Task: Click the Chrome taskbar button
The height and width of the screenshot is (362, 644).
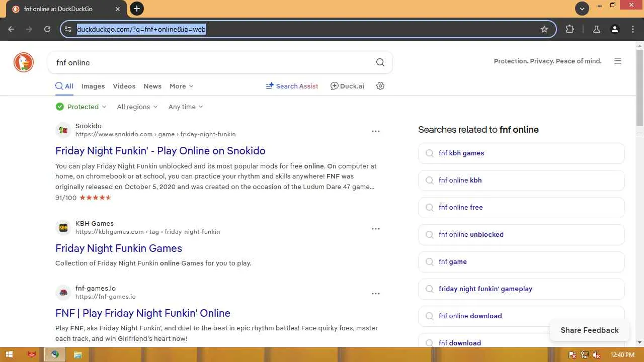Action: coord(55,354)
